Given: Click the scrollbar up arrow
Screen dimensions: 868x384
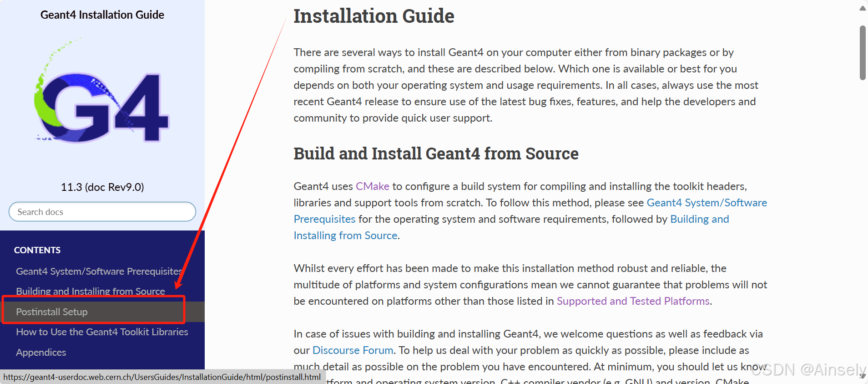Looking at the screenshot, I should [x=863, y=8].
